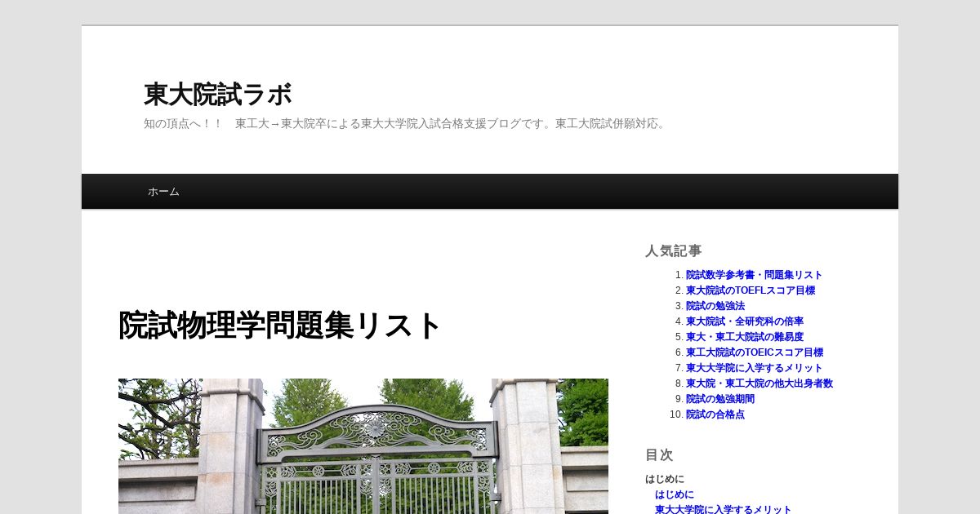Go to ホーム in the navigation bar

pyautogui.click(x=163, y=192)
